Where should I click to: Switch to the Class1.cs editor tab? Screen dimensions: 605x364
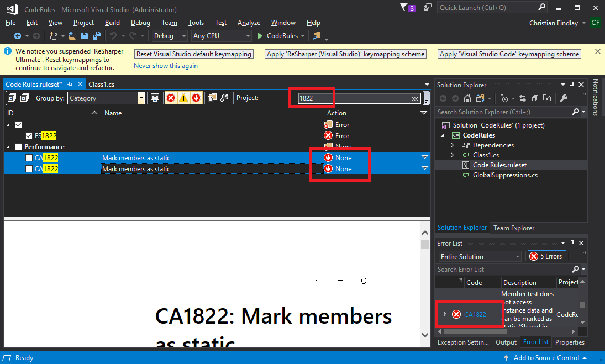(102, 84)
